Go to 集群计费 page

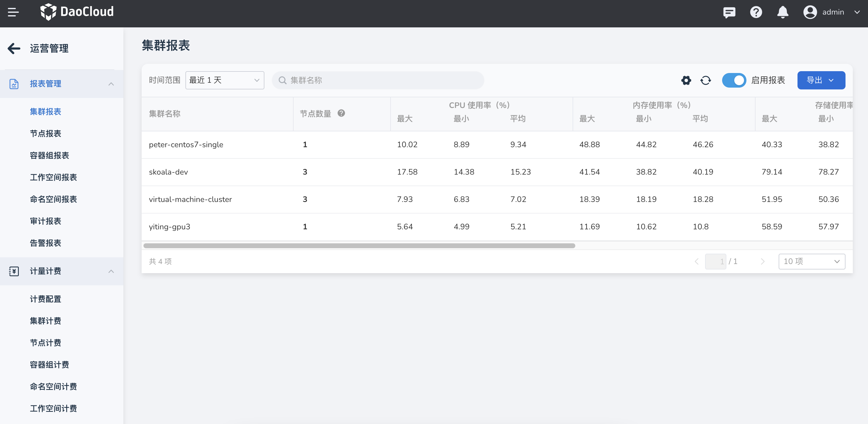(46, 321)
